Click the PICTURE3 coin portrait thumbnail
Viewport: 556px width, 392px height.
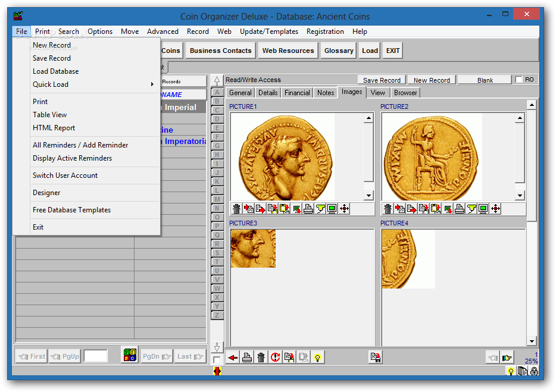253,249
